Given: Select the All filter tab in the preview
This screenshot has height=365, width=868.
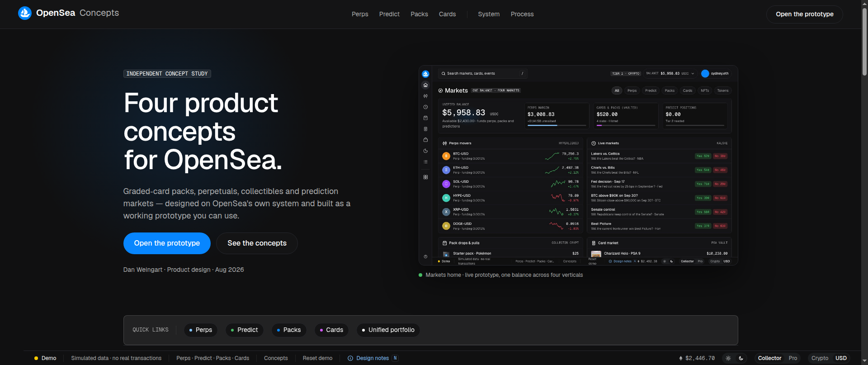Looking at the screenshot, I should point(617,90).
